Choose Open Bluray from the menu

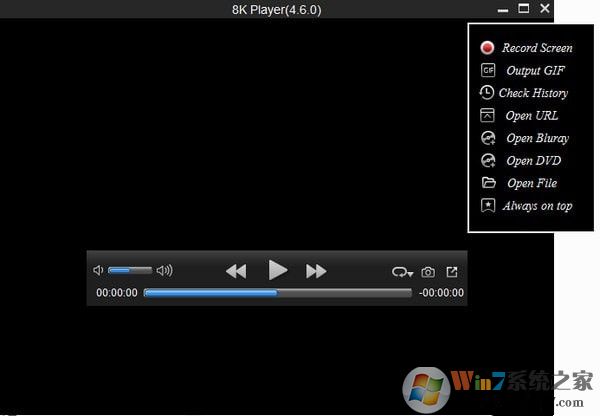tap(538, 138)
